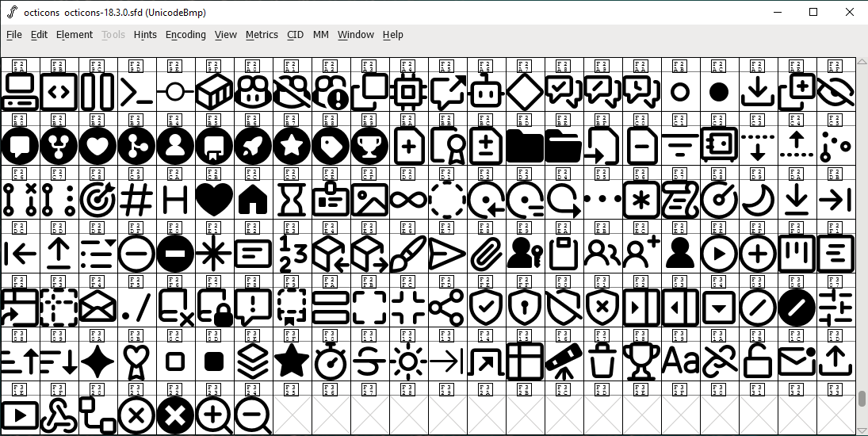Select the goal target glyph
This screenshot has height=436, width=868.
(98, 200)
